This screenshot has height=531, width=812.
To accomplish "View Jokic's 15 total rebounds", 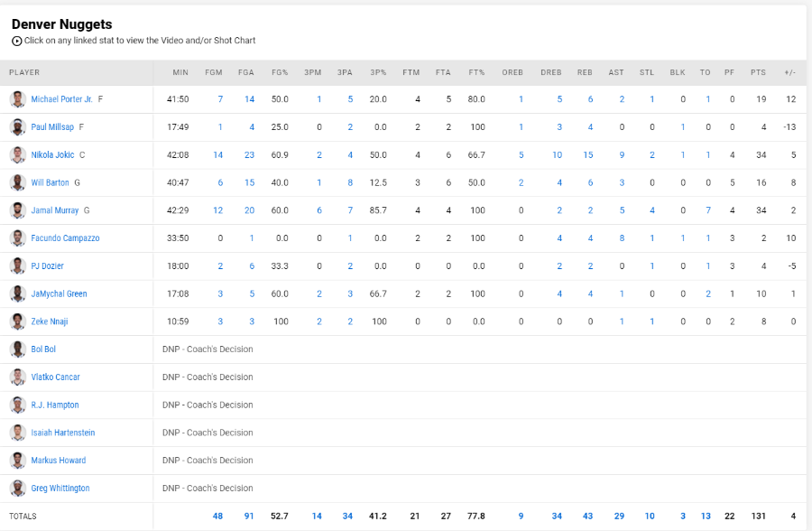I will click(587, 155).
